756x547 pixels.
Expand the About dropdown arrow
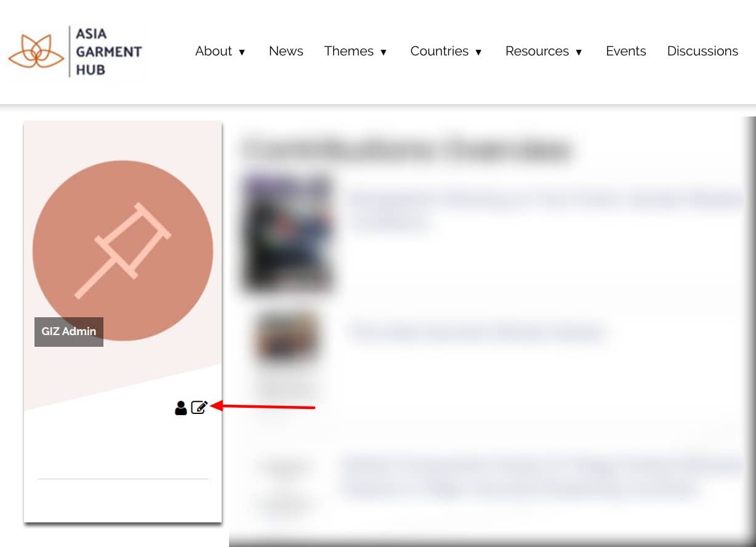click(x=242, y=52)
